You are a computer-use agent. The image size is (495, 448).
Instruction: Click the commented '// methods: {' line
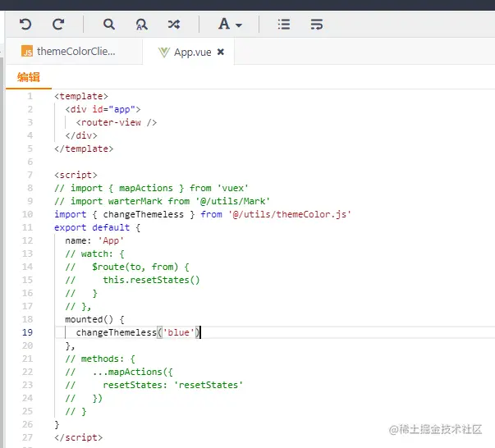pyautogui.click(x=100, y=359)
